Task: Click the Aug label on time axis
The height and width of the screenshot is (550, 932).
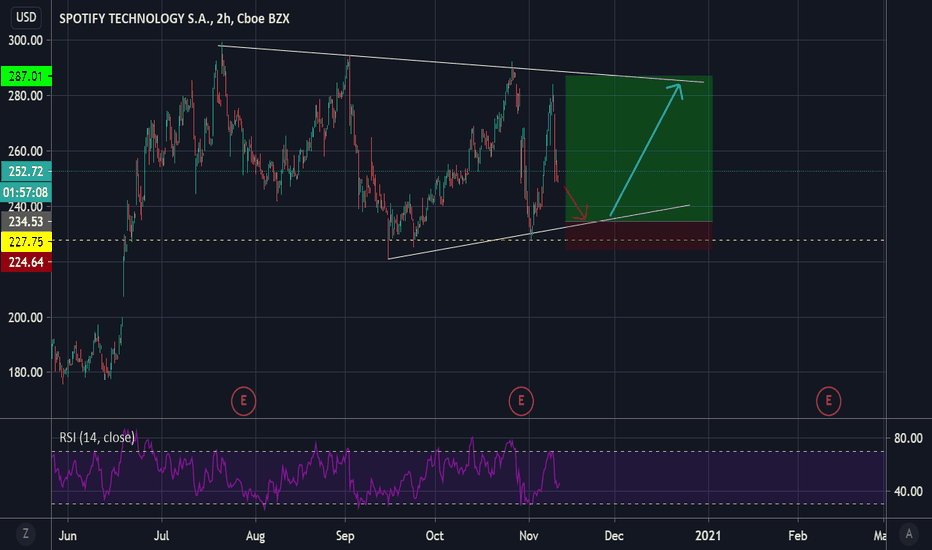Action: click(255, 536)
